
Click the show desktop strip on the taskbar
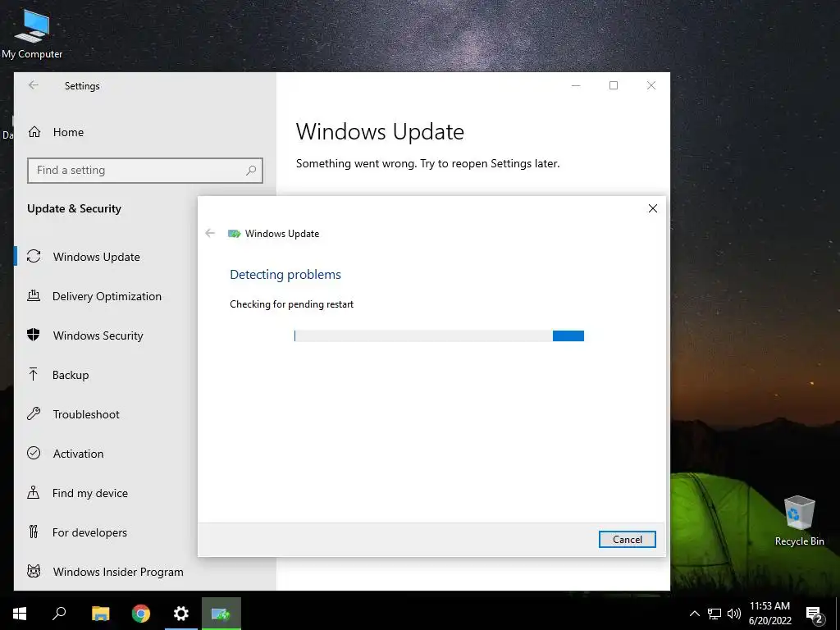click(838, 614)
